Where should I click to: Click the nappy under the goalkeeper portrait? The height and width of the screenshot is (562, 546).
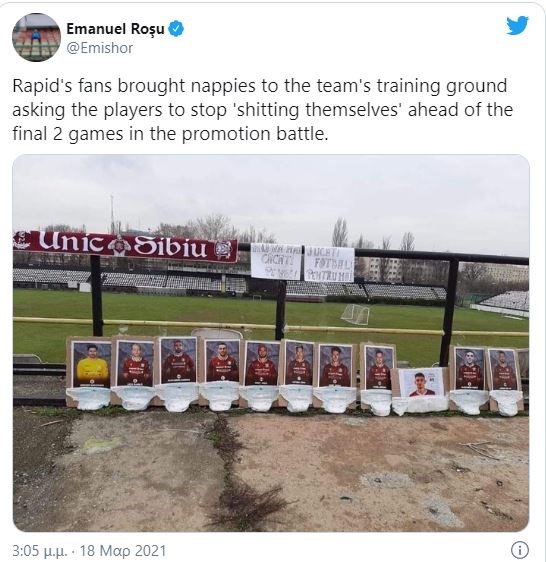coord(89,398)
